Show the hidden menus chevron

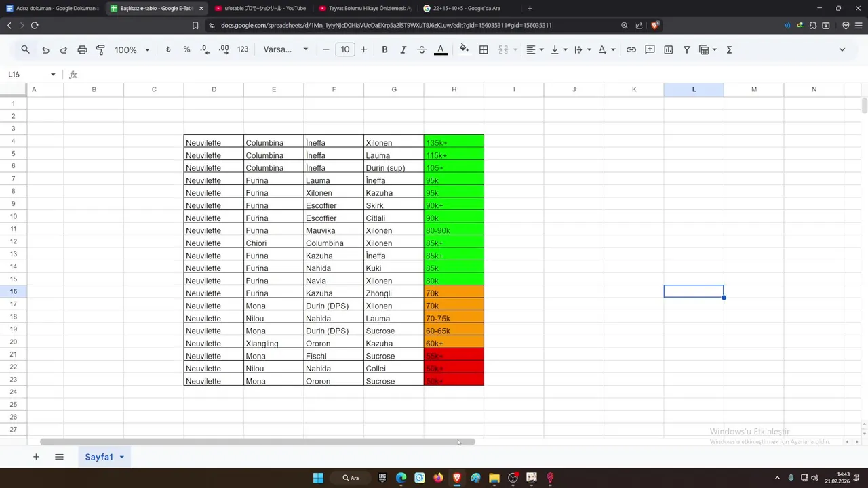coord(842,49)
